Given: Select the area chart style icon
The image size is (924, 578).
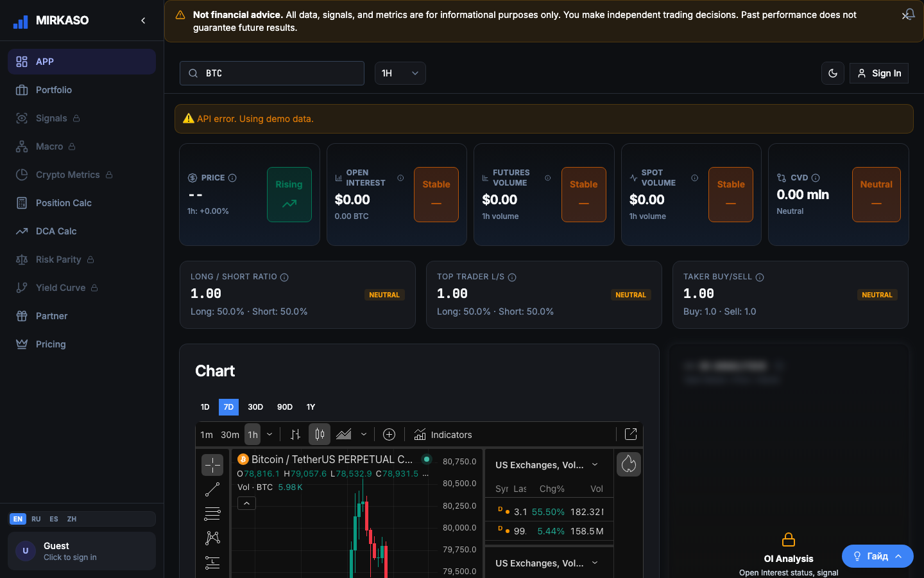Looking at the screenshot, I should [344, 435].
